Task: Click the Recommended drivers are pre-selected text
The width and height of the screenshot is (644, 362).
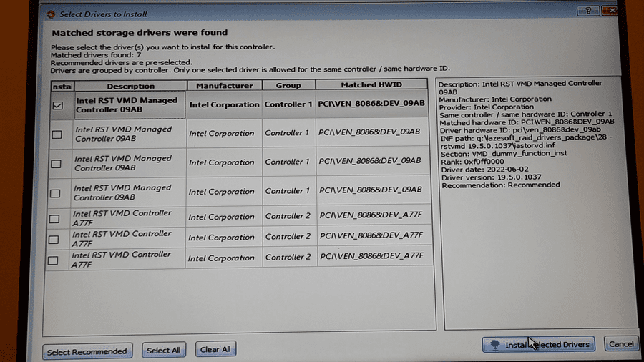Action: [121, 63]
